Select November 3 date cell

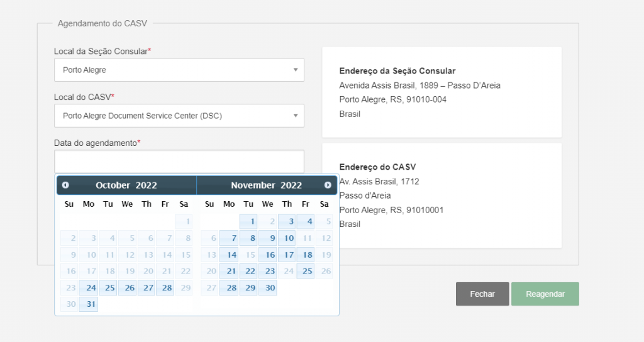click(x=287, y=221)
